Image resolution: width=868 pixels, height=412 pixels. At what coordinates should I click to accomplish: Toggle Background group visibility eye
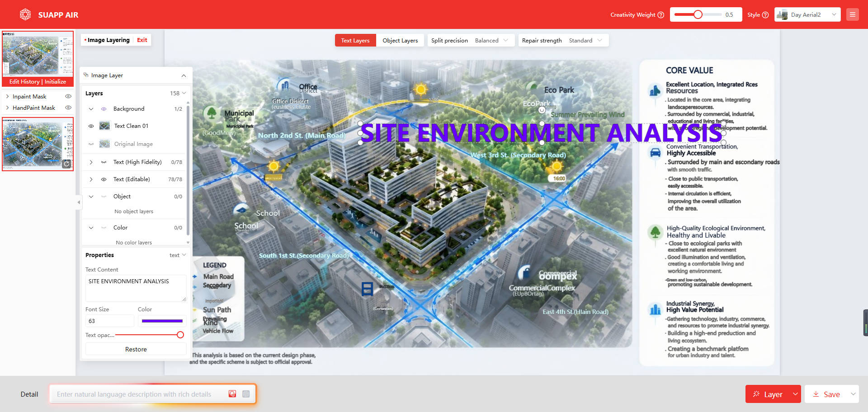pos(104,109)
